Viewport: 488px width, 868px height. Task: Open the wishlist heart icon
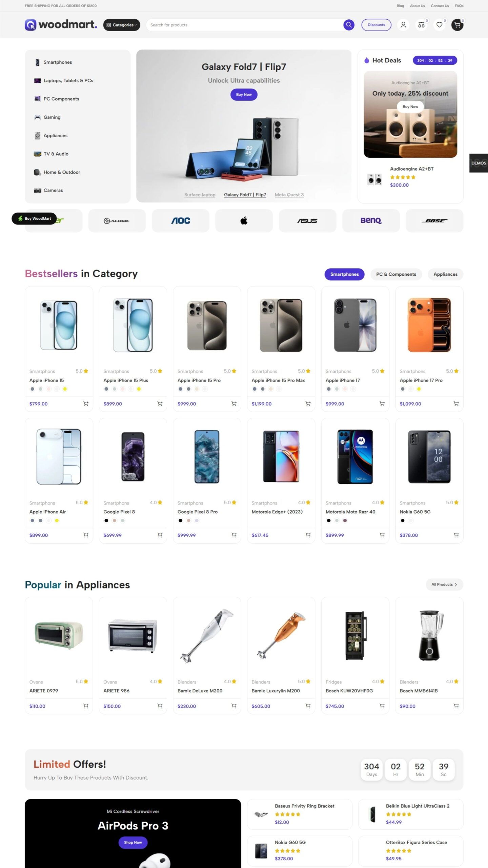coord(439,25)
